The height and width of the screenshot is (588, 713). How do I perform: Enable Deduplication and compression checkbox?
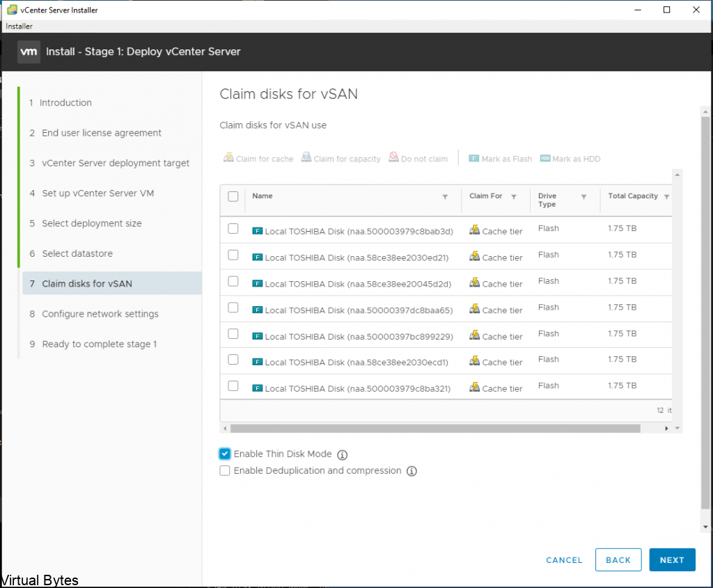[225, 470]
